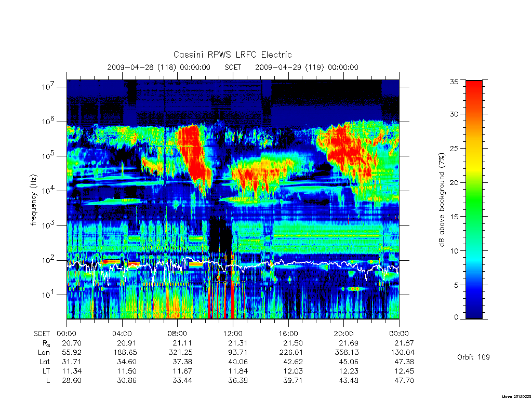Click the '16:00' time tick label

click(x=288, y=334)
